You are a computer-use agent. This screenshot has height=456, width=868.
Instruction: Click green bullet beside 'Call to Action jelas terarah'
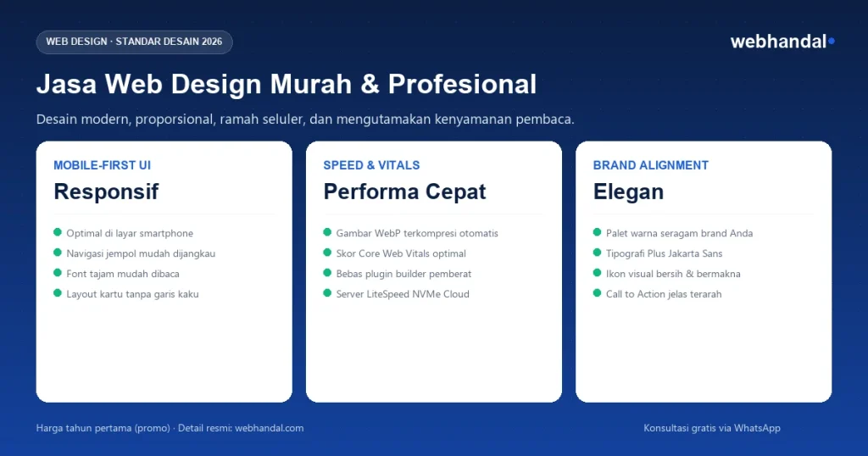[597, 292]
